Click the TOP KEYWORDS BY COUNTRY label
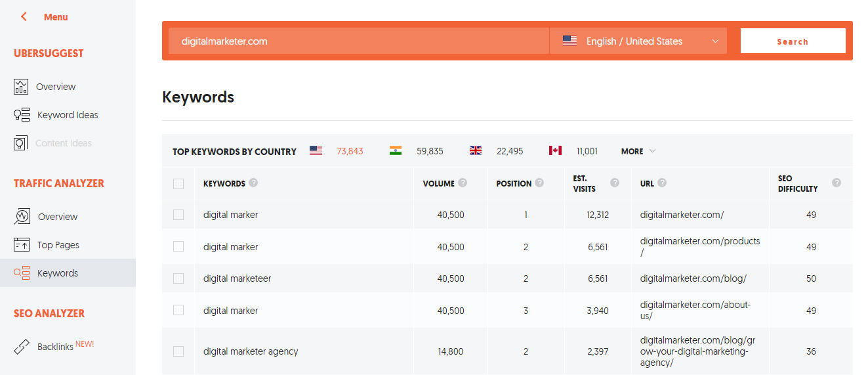Image resolution: width=868 pixels, height=375 pixels. pos(234,151)
